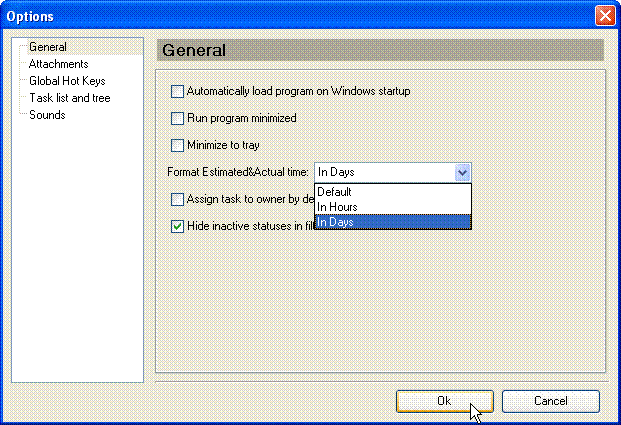Click the time format dropdown arrow
Image resolution: width=621 pixels, height=425 pixels.
pyautogui.click(x=462, y=172)
